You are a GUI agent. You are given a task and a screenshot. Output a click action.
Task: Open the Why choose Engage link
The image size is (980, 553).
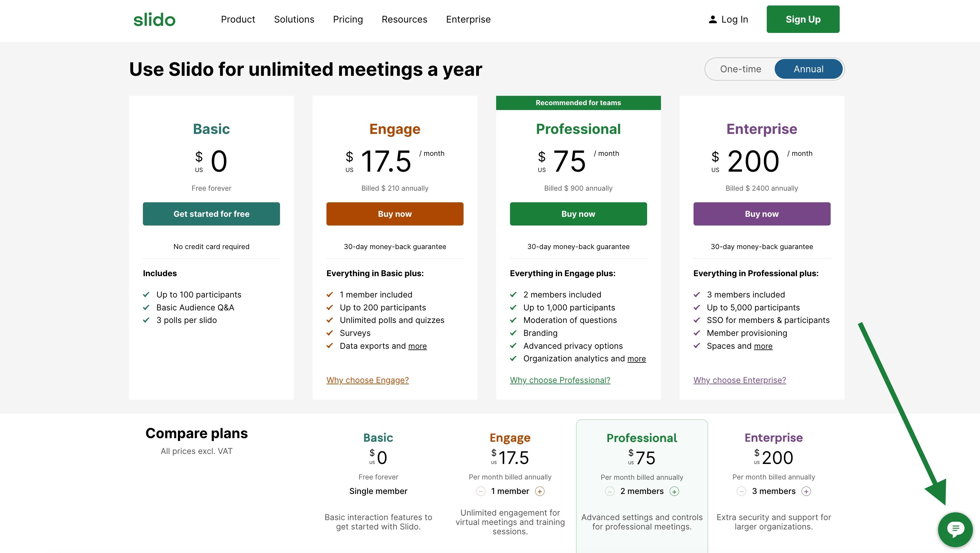coord(367,380)
